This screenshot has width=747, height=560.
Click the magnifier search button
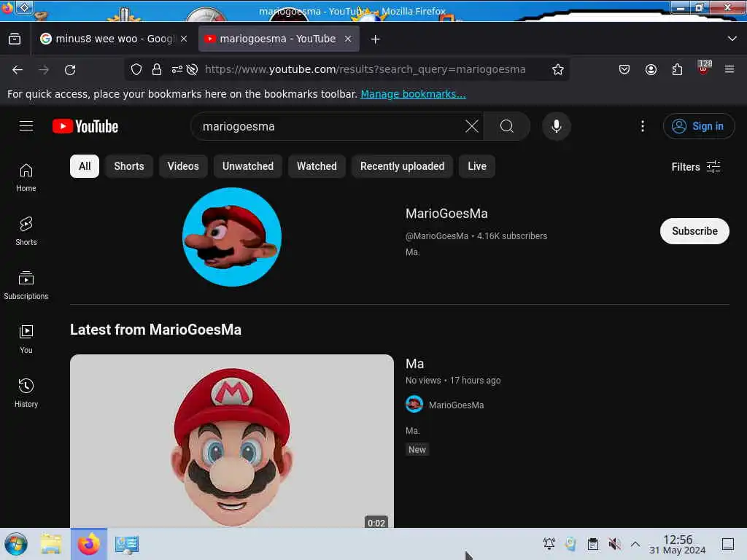tap(507, 126)
